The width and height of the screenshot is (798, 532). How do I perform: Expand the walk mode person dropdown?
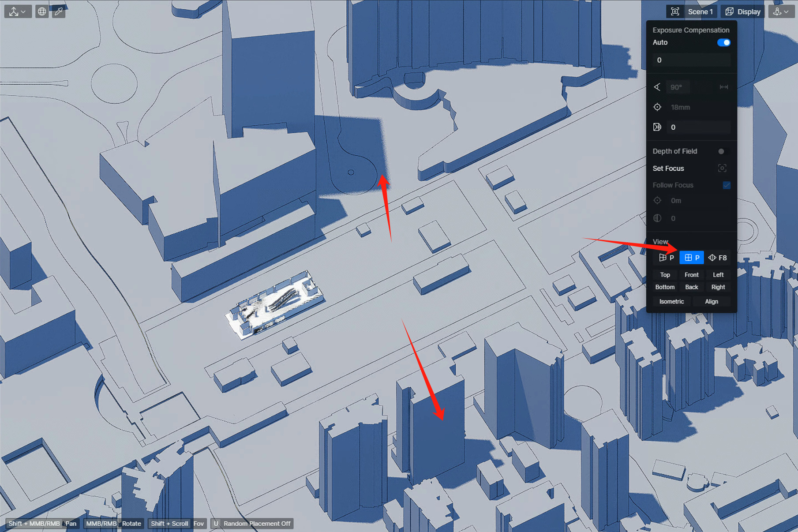coord(780,11)
